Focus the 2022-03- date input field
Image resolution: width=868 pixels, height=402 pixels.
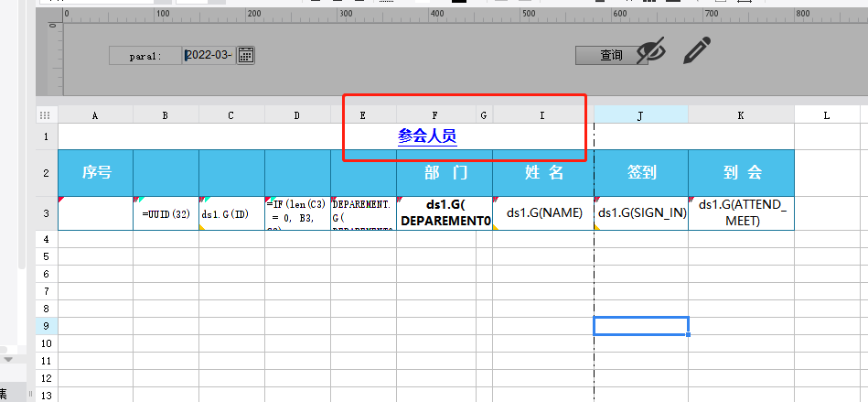pos(209,55)
